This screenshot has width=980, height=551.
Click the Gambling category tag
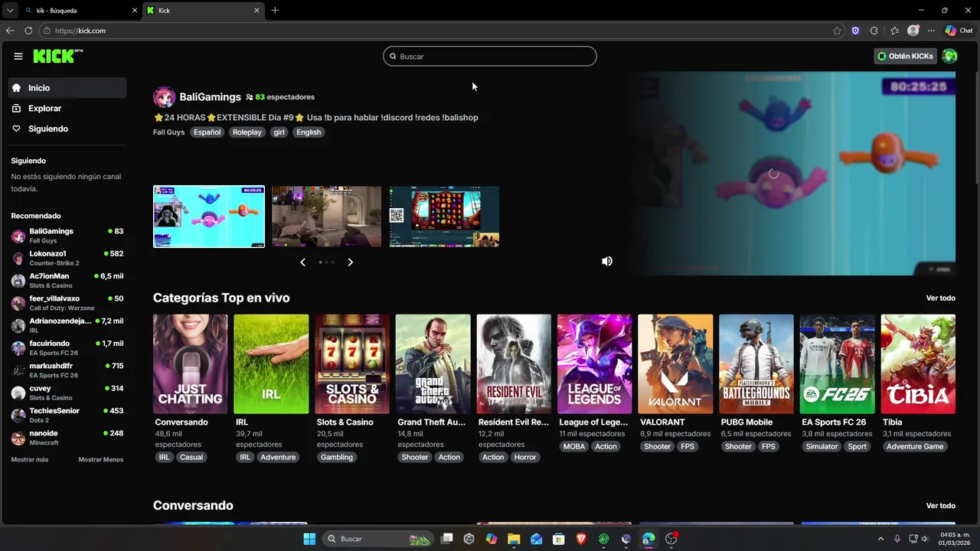pyautogui.click(x=337, y=458)
